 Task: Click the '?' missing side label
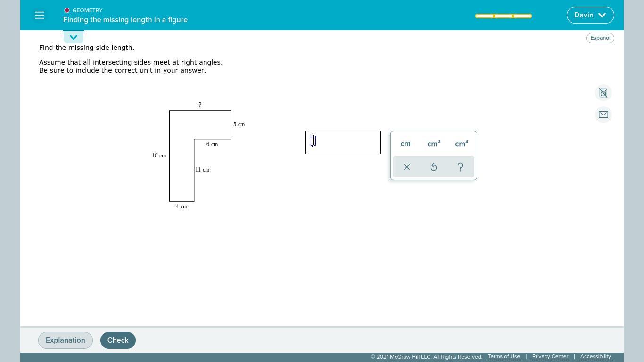[200, 105]
